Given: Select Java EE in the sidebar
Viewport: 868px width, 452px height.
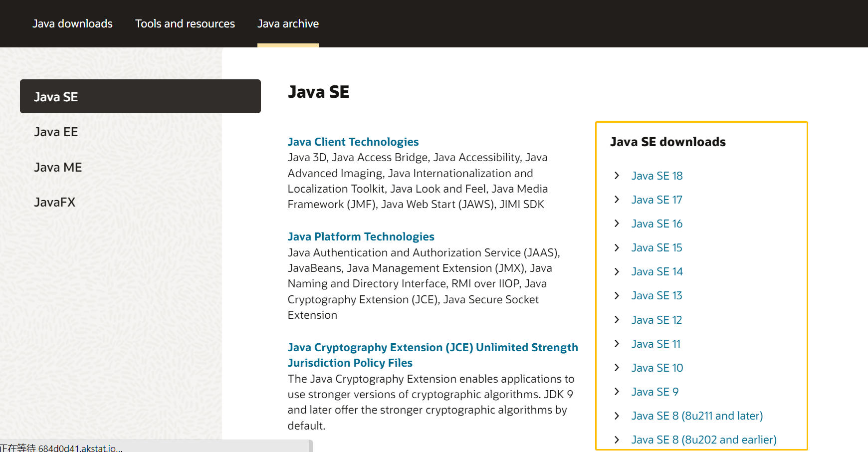Looking at the screenshot, I should 56,132.
